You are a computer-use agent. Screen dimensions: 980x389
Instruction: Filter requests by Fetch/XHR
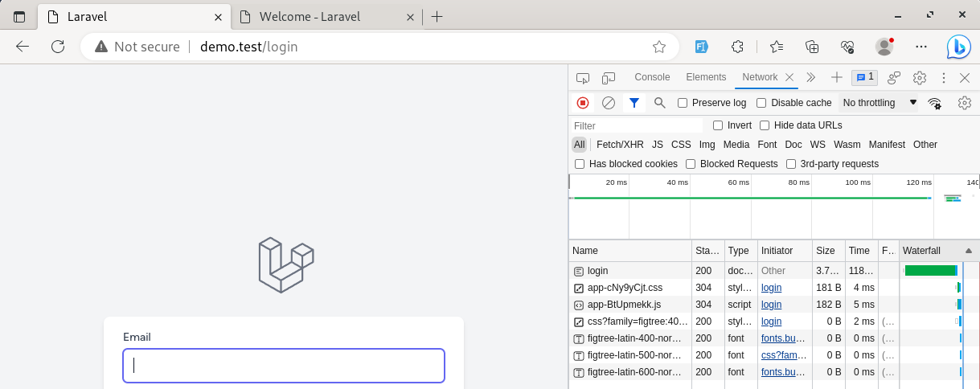[620, 145]
